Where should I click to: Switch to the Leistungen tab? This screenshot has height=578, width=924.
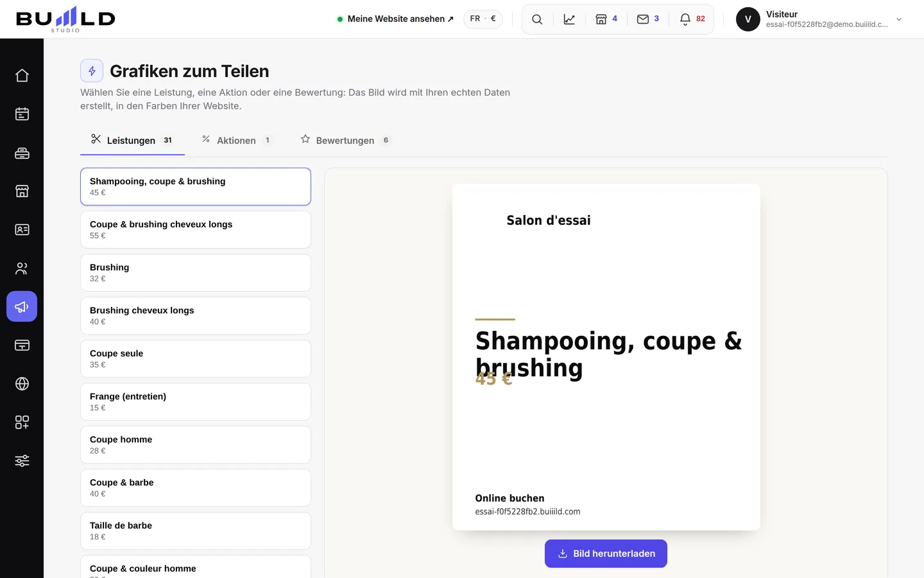pyautogui.click(x=132, y=140)
